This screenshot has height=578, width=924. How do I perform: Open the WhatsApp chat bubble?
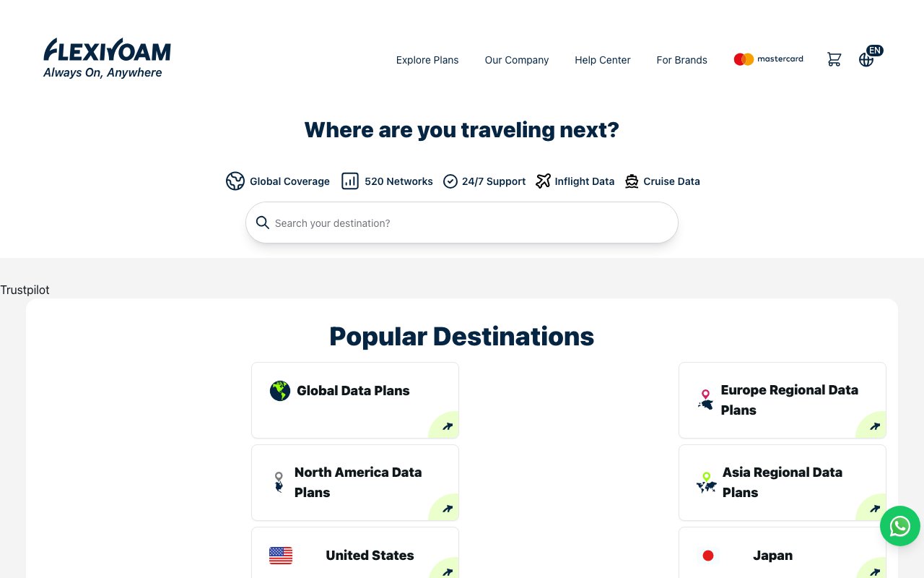[x=900, y=526]
